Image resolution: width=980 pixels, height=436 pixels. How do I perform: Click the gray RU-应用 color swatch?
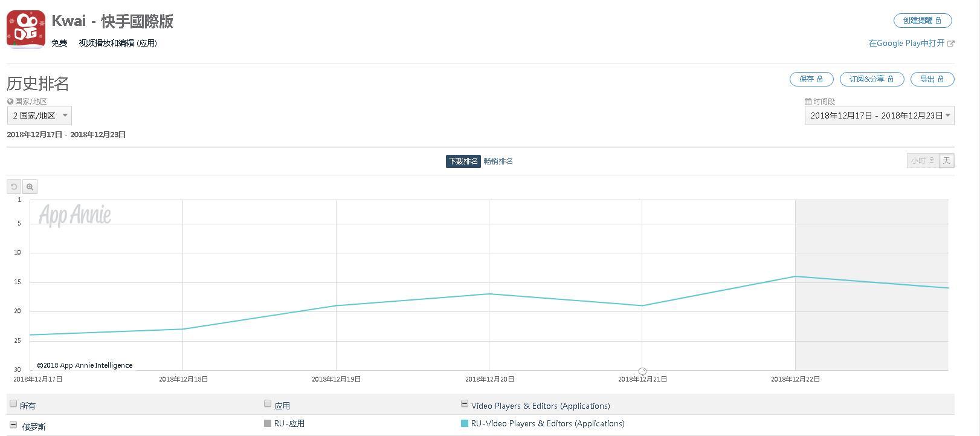[268, 423]
